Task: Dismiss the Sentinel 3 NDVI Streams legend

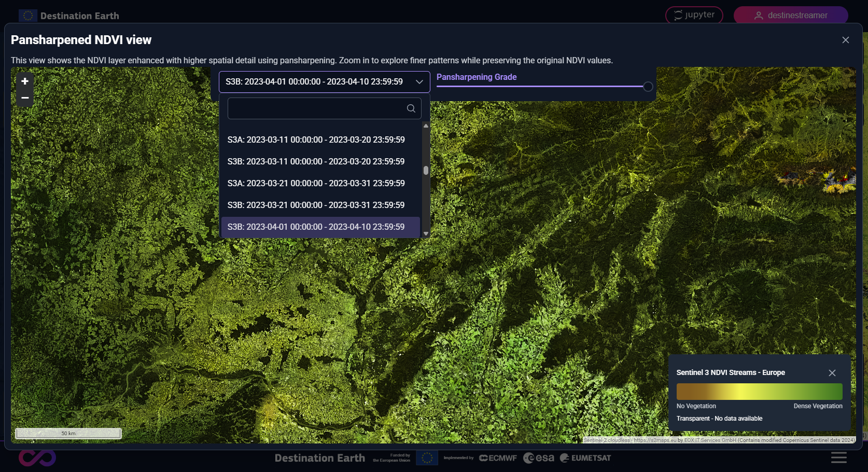Action: click(x=832, y=372)
